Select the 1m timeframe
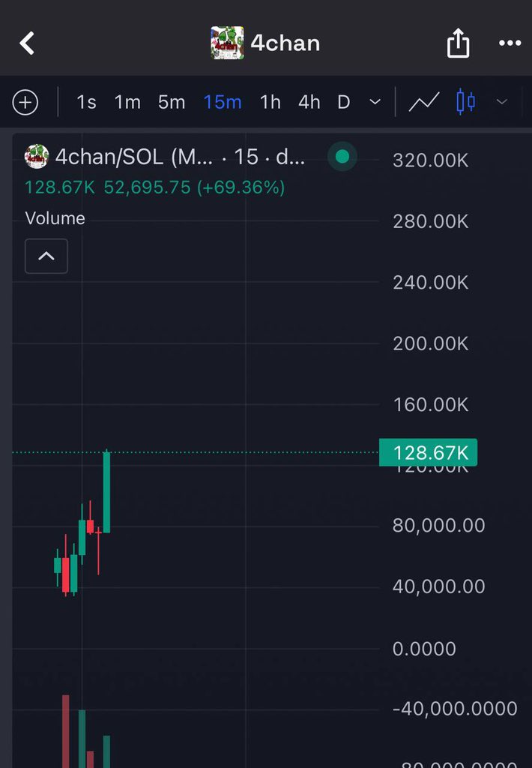Screen dimensions: 532x768 [x=127, y=102]
